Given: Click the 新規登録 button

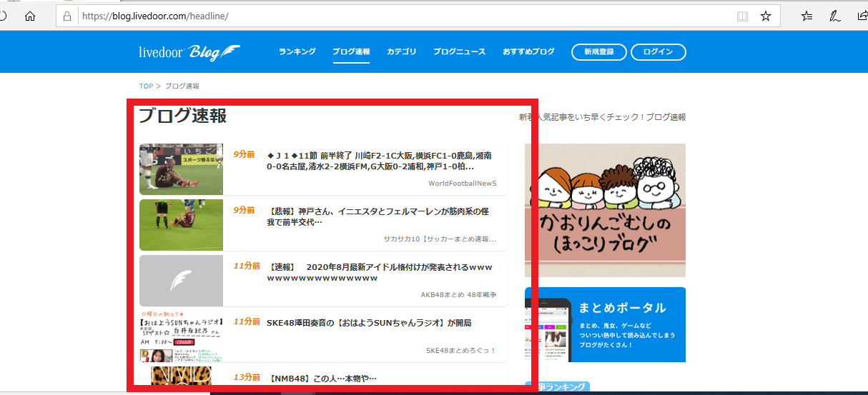Looking at the screenshot, I should [599, 52].
